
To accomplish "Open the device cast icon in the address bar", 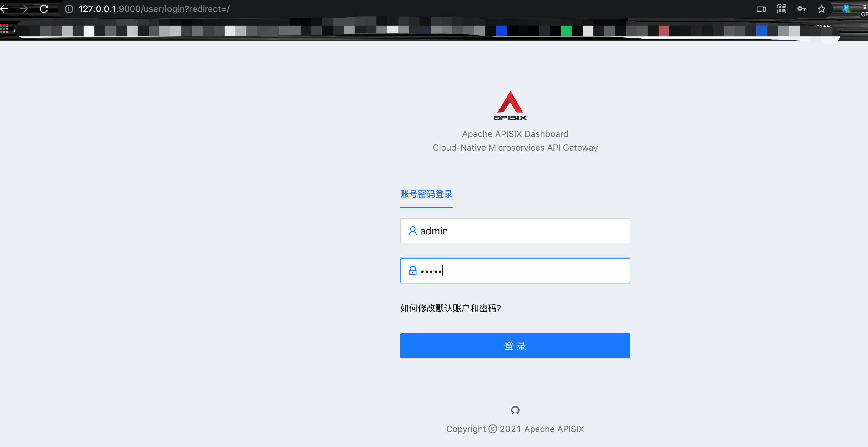I will [761, 9].
